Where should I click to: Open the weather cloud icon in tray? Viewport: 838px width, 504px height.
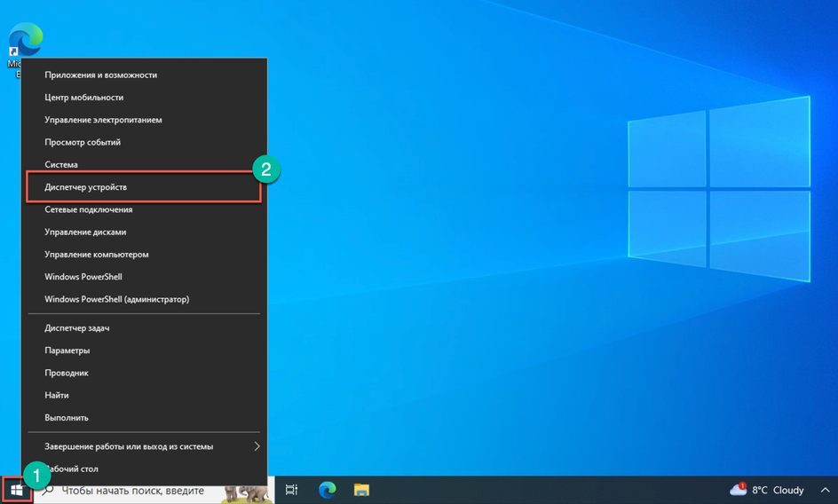(738, 489)
